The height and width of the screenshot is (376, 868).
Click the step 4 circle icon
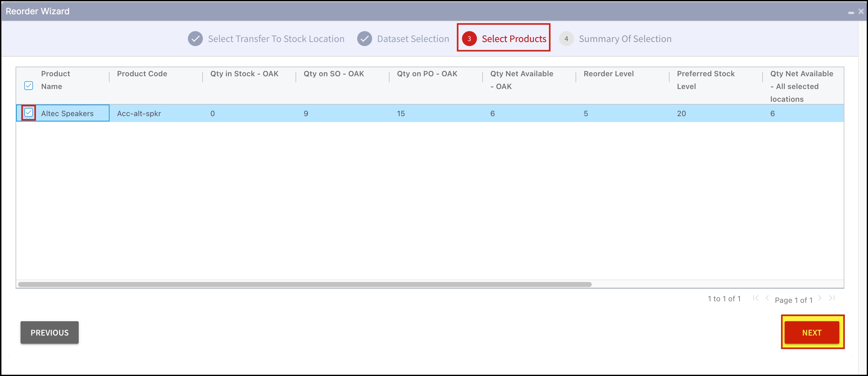566,39
